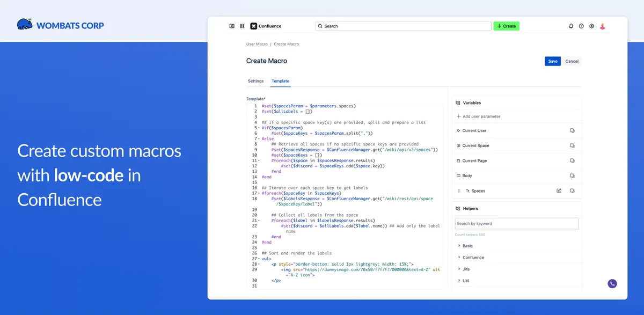
Task: Click comment '## Sort and render the labels'
Action: 297,253
